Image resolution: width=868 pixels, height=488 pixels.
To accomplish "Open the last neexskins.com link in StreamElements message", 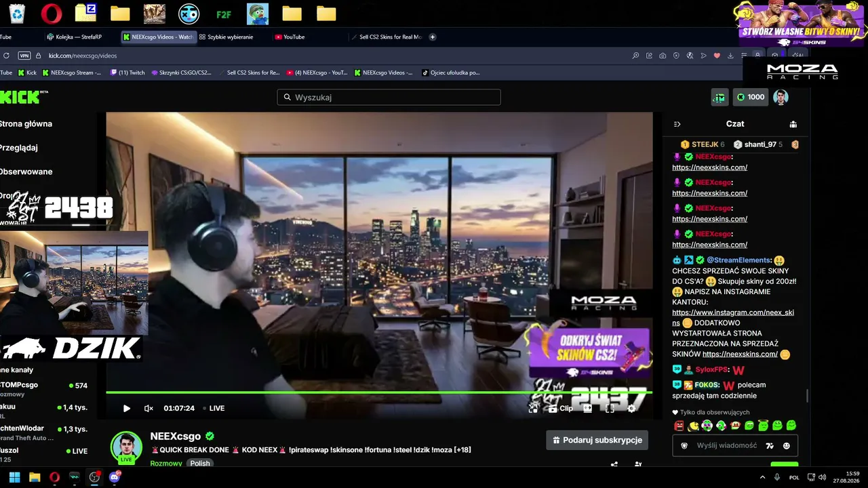I will click(740, 354).
